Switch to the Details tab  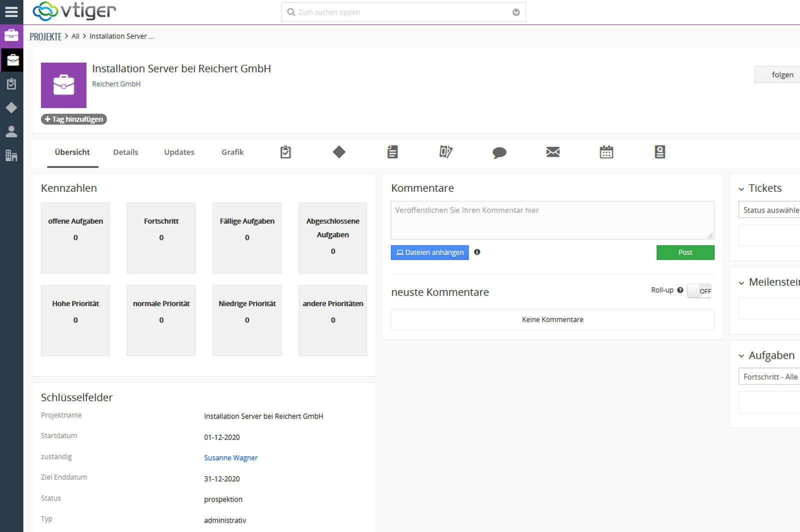point(125,152)
